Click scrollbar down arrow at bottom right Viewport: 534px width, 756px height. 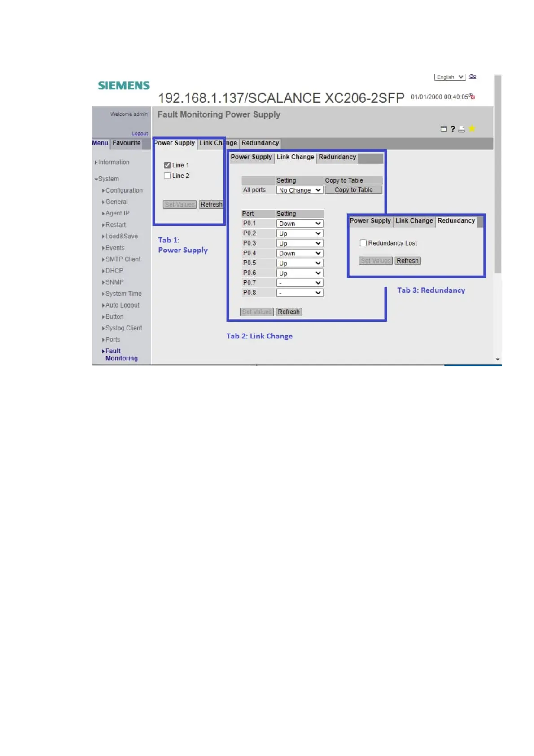click(498, 360)
